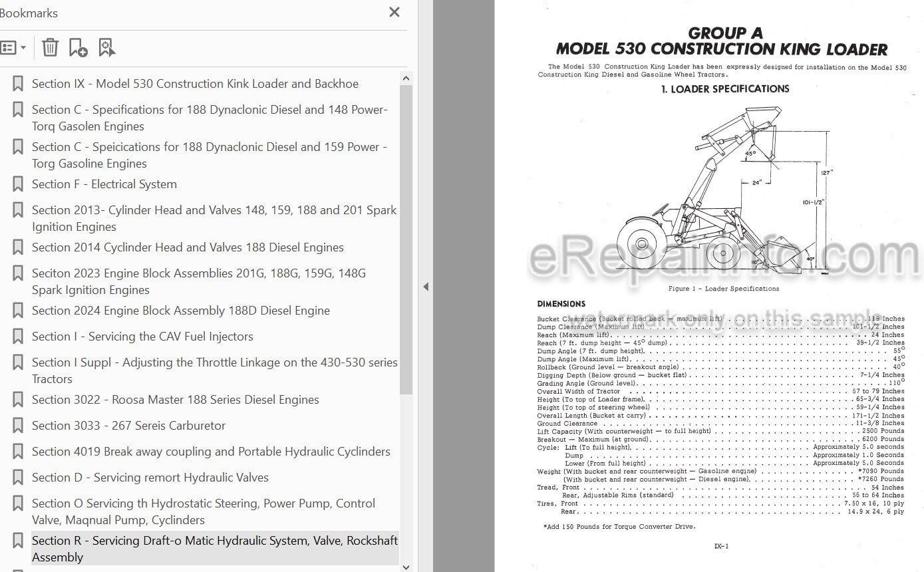Click bookmark icon beside Section IX

tap(18, 84)
